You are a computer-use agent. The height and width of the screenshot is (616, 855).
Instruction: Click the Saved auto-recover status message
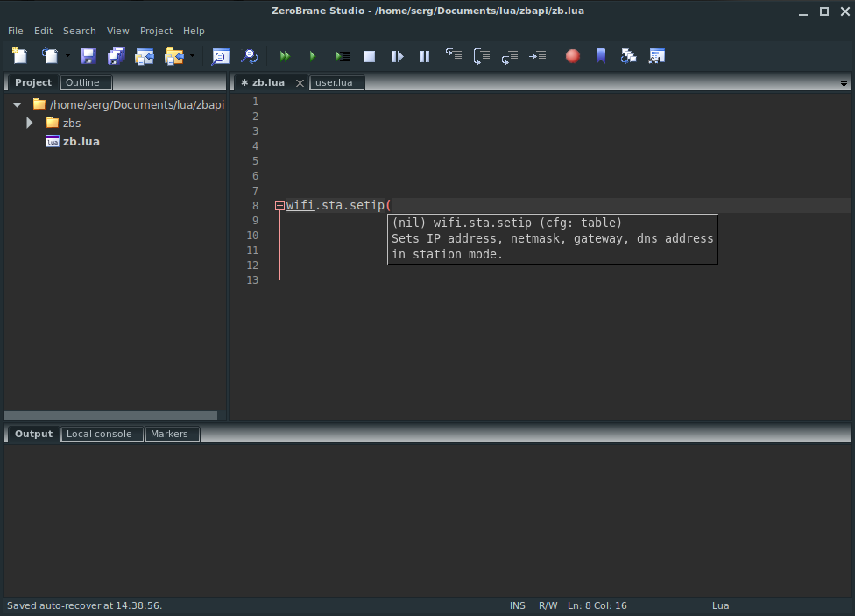(x=84, y=605)
